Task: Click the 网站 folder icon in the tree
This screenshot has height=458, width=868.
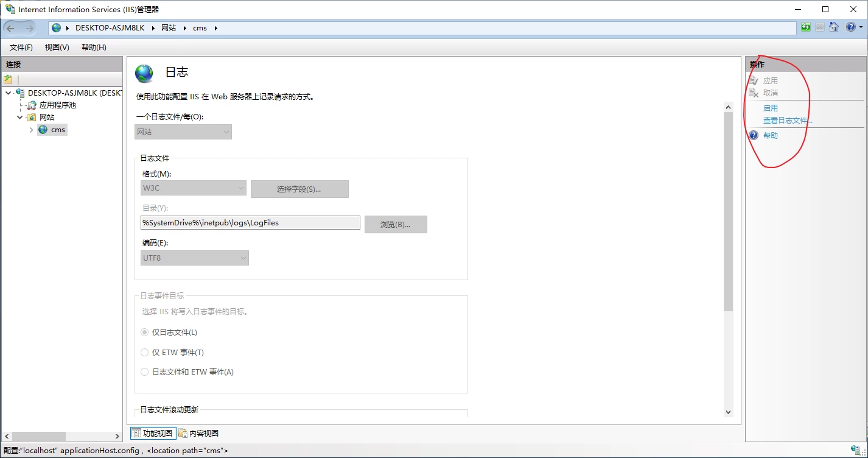Action: [32, 118]
